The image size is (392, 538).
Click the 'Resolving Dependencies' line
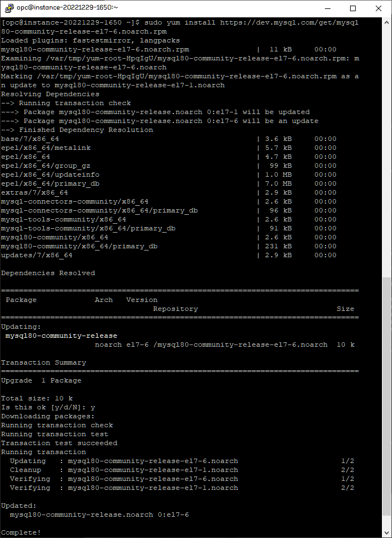click(50, 94)
